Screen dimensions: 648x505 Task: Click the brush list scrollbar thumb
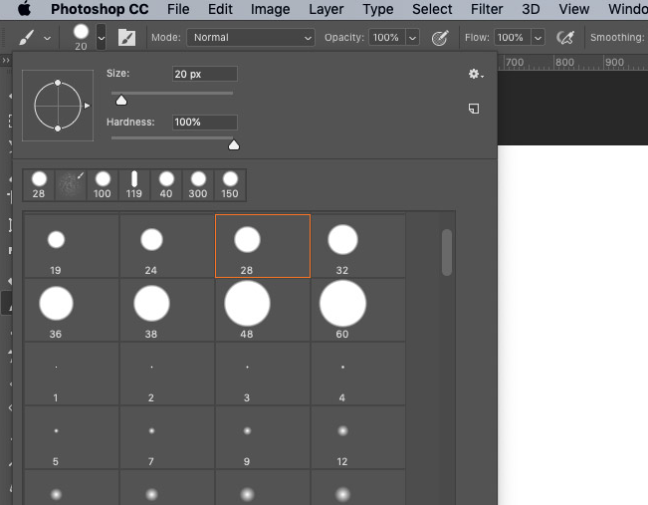tap(447, 252)
